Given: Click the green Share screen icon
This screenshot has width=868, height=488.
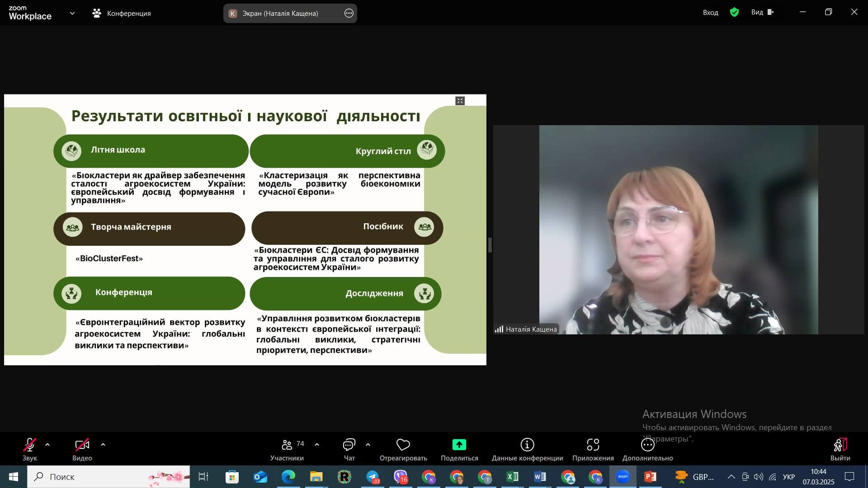Looking at the screenshot, I should 459,445.
